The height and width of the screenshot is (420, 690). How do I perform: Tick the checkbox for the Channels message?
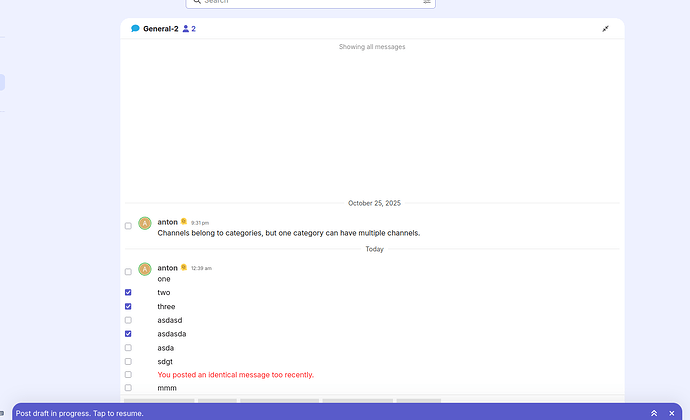[x=128, y=226]
